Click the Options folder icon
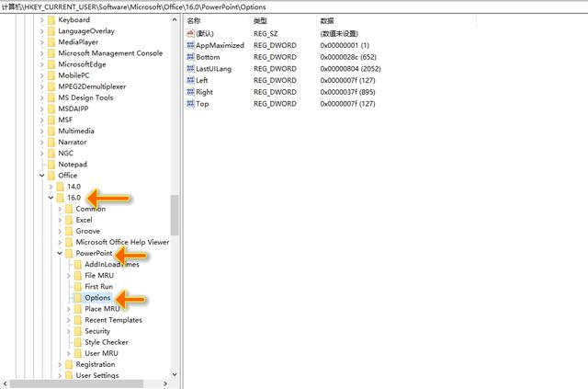 [78, 298]
